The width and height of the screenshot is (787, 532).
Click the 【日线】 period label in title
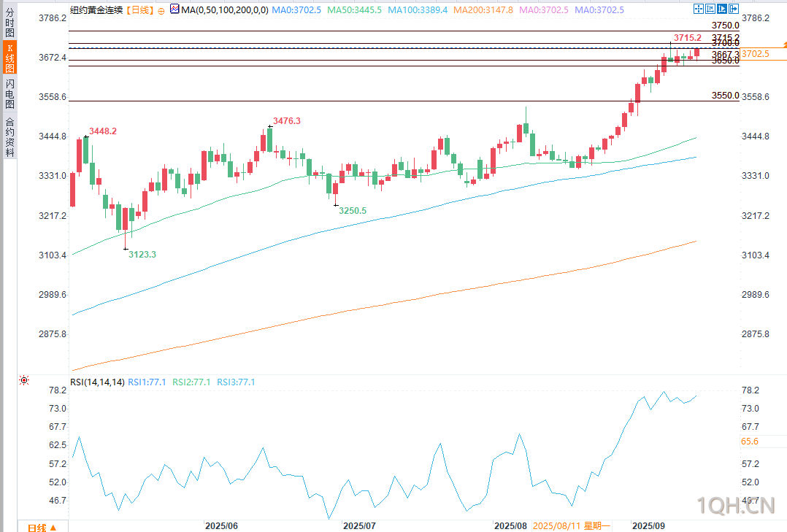(139, 10)
